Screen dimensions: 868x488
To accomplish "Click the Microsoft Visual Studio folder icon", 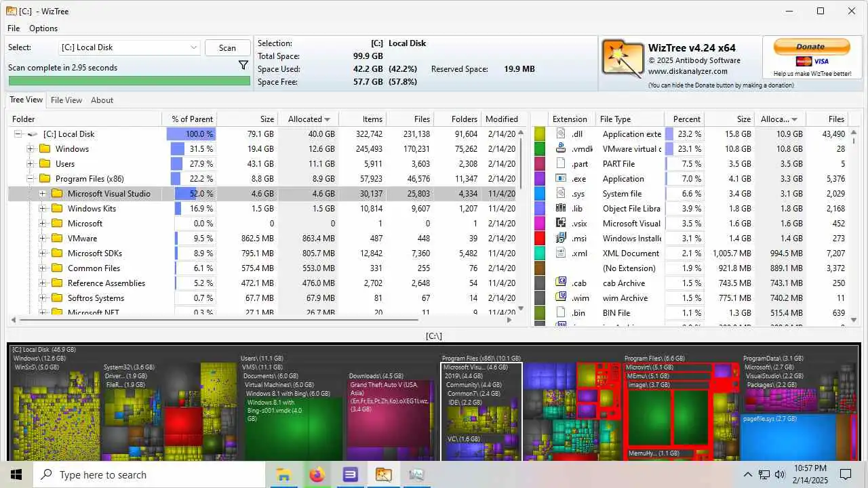I will (x=58, y=194).
